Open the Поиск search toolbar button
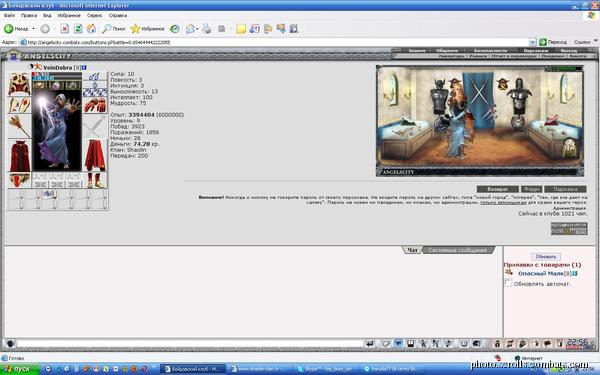600x375 pixels. click(x=114, y=29)
